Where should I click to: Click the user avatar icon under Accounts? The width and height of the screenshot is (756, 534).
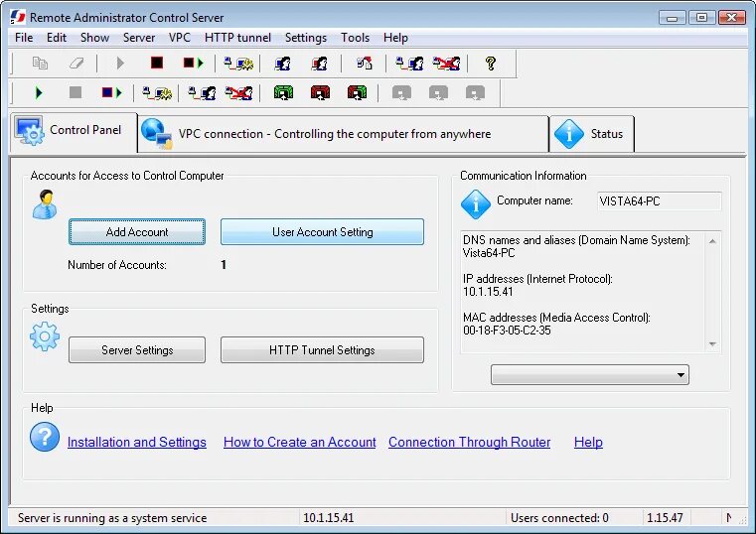45,204
